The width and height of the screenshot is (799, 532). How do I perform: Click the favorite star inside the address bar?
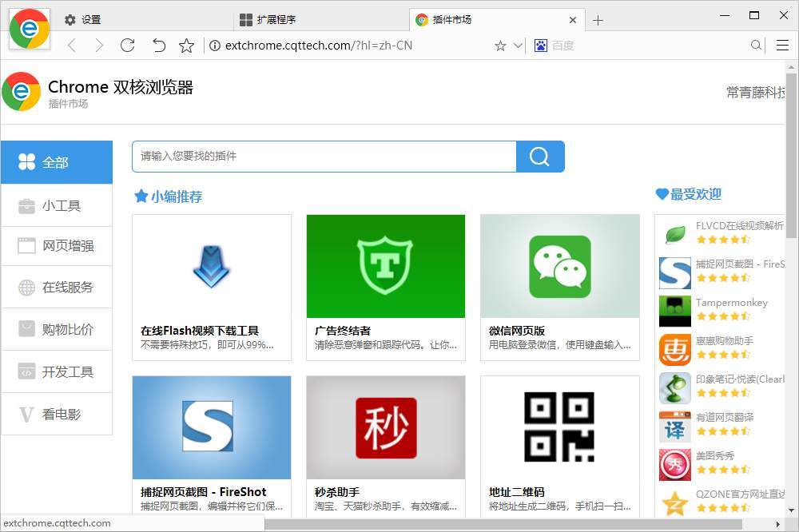[500, 46]
